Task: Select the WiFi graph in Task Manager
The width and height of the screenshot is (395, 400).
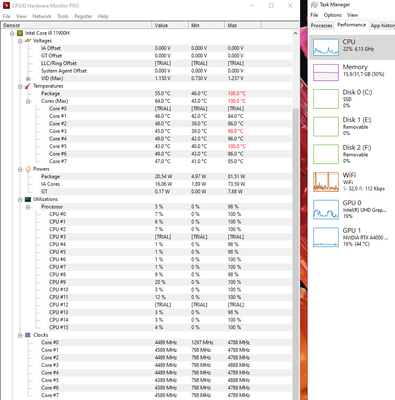Action: [326, 182]
